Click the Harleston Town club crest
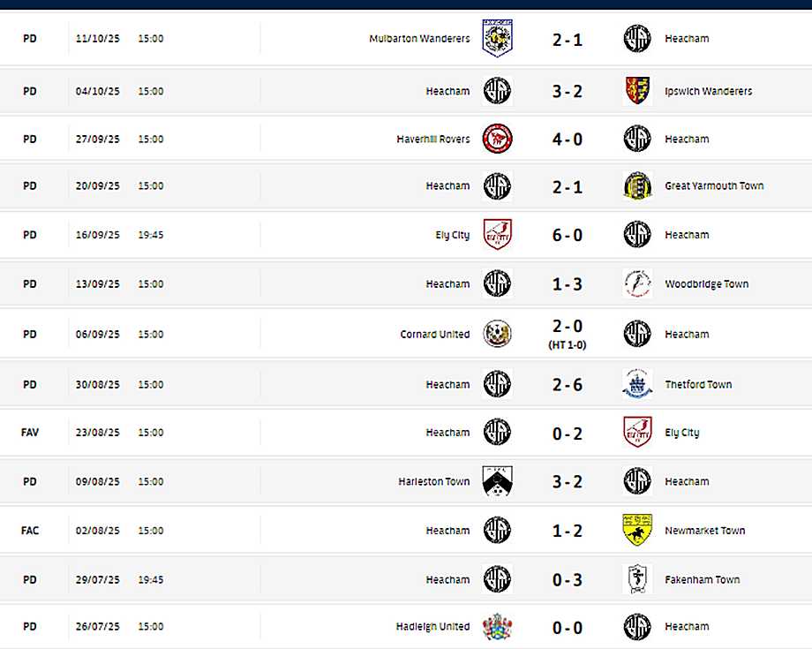812x649 pixels. tap(497, 481)
